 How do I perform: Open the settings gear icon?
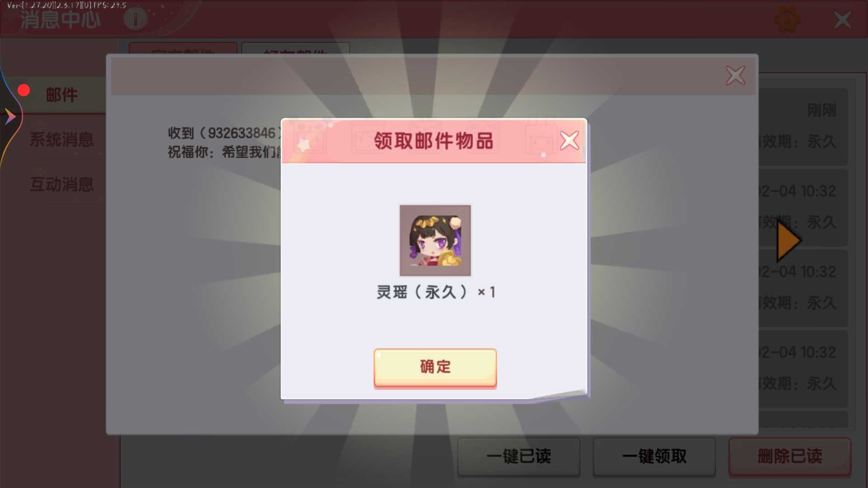[788, 19]
